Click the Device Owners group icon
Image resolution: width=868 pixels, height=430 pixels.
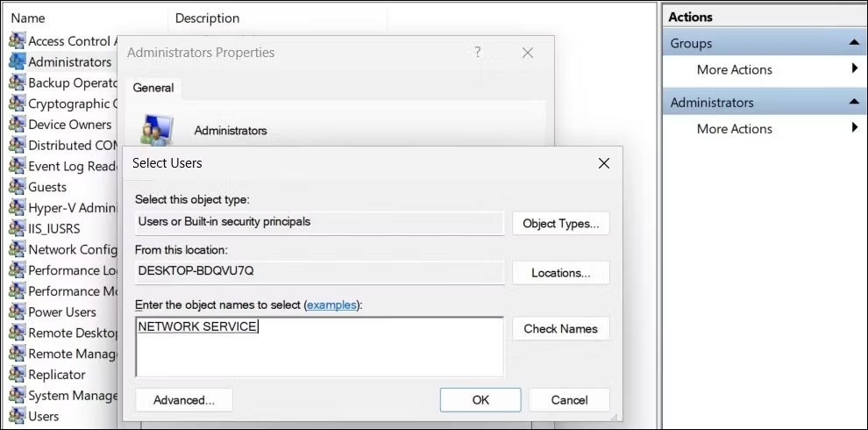(17, 125)
